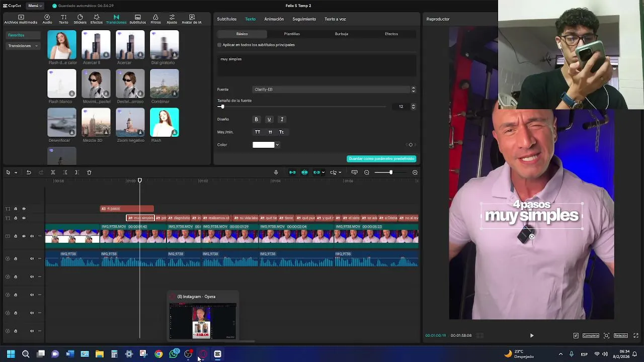644x362 pixels.
Task: Hide the 'muy simples' subtitle track
Action: 24,218
